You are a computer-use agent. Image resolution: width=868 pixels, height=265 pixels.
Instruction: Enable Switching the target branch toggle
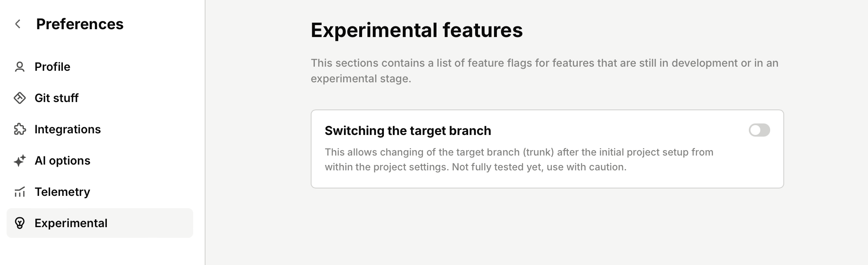pos(759,130)
